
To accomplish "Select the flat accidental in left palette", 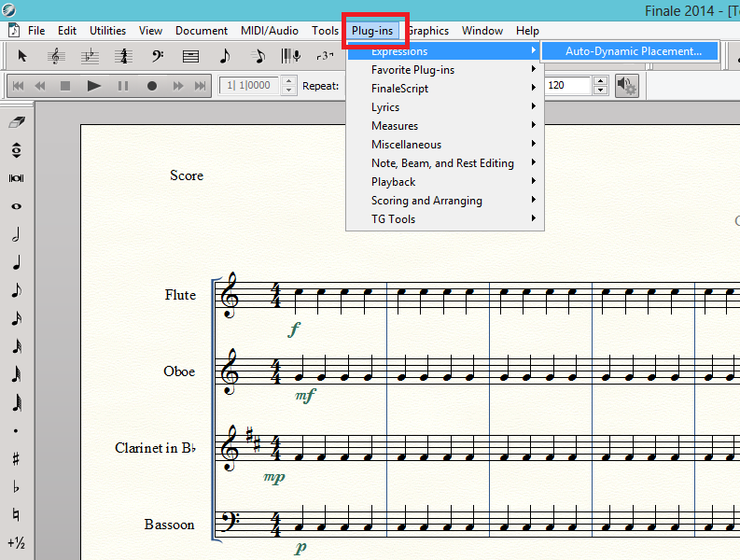I will (x=16, y=486).
